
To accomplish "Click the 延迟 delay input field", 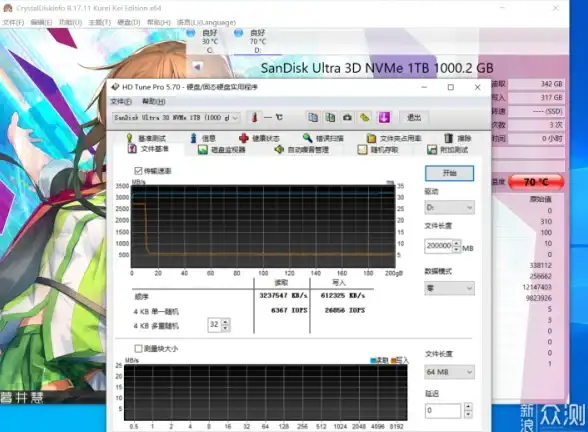I will [443, 411].
